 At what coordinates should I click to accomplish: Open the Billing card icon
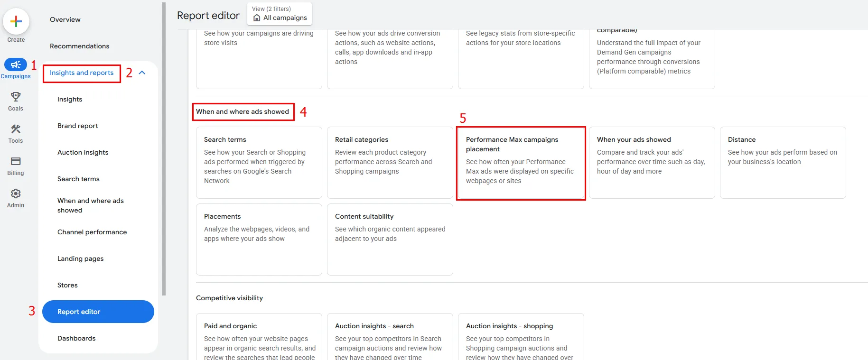point(16,161)
